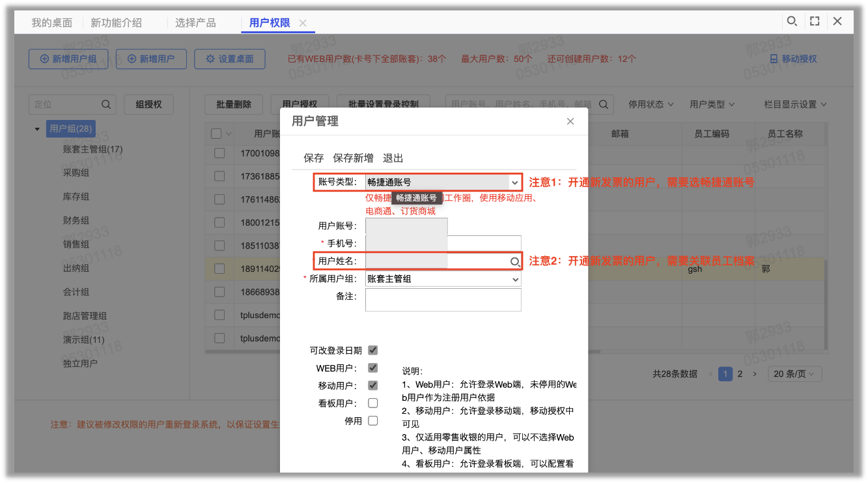Toggle fullscreen with the expand icon
The image size is (868, 483).
pos(815,22)
